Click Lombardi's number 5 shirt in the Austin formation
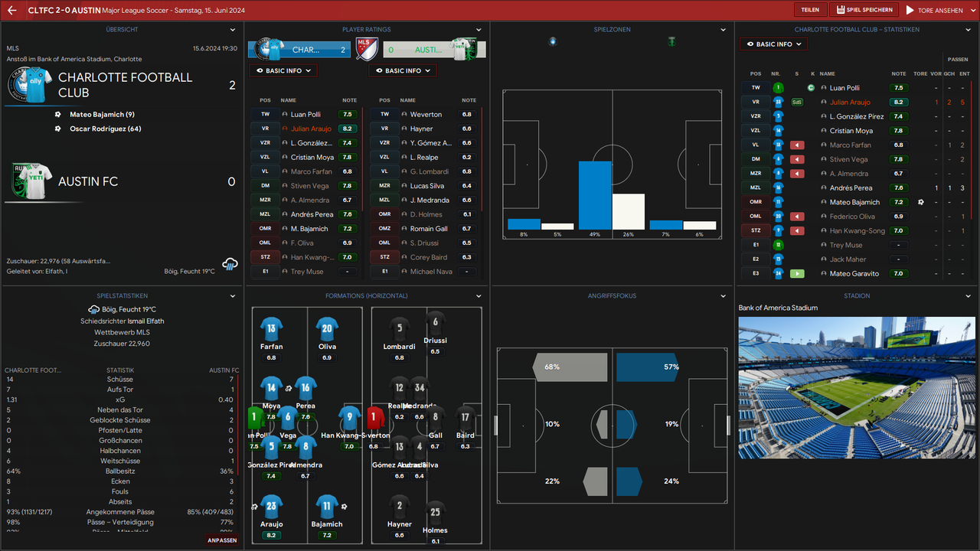 pyautogui.click(x=400, y=330)
